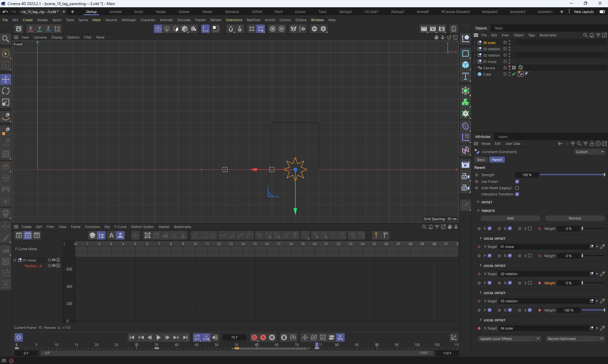The width and height of the screenshot is (608, 364).
Task: Enable the Auto Reset (Legacy) checkbox
Action: [x=517, y=188]
